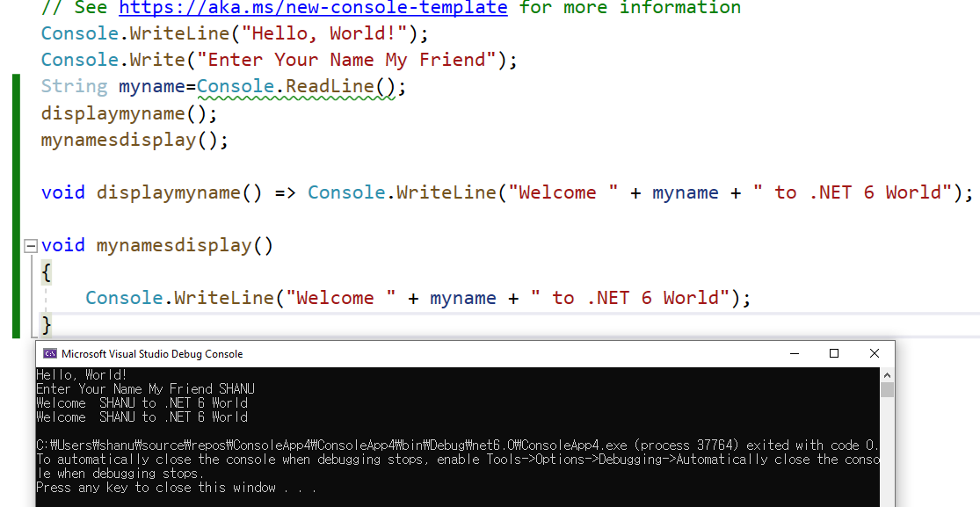Click the "To automatically close the console" message
980x507 pixels.
tap(458, 467)
